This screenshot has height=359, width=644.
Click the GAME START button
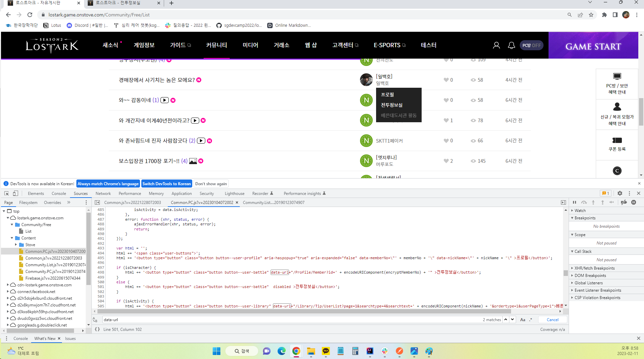coord(593,46)
